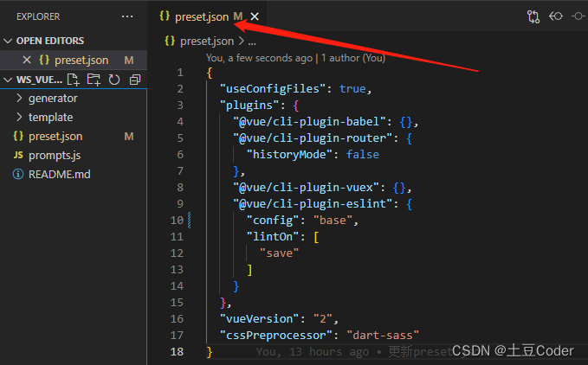Click "@vue/cli-plugin-router" text on line 5
The image size is (588, 365).
click(313, 138)
